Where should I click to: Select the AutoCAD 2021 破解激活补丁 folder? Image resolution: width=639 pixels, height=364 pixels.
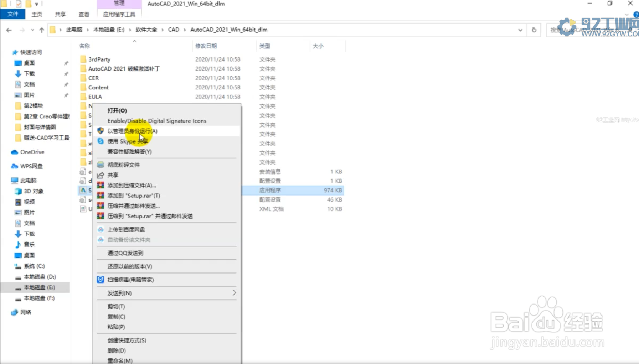[x=124, y=69]
